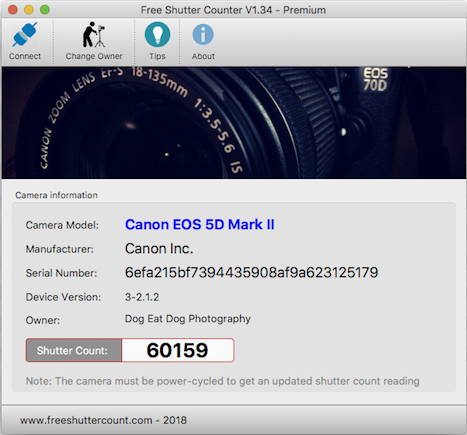Select the serial number value
This screenshot has width=467, height=435.
point(251,273)
